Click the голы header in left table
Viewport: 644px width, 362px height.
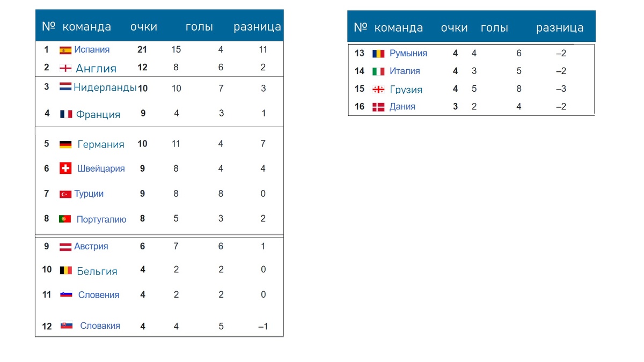click(199, 27)
